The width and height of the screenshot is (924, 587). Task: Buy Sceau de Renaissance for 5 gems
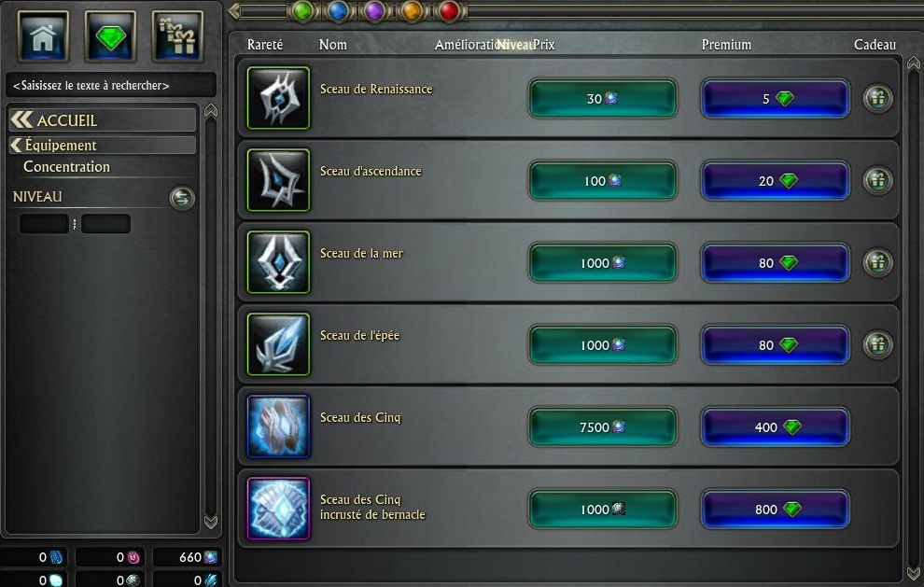point(775,98)
